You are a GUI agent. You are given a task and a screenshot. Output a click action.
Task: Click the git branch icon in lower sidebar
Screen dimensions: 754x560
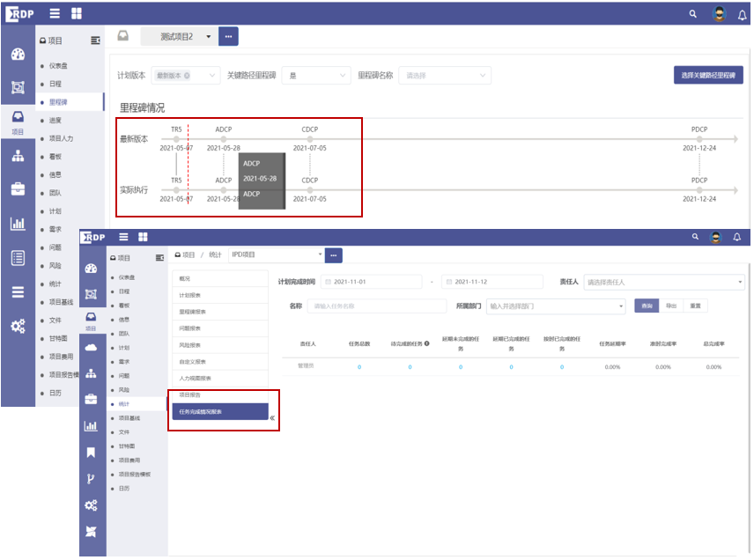(x=91, y=479)
